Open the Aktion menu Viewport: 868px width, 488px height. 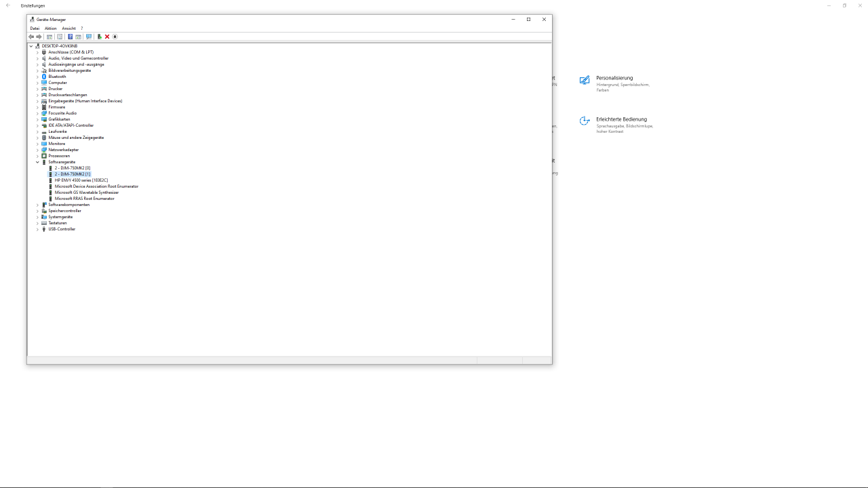click(x=51, y=28)
